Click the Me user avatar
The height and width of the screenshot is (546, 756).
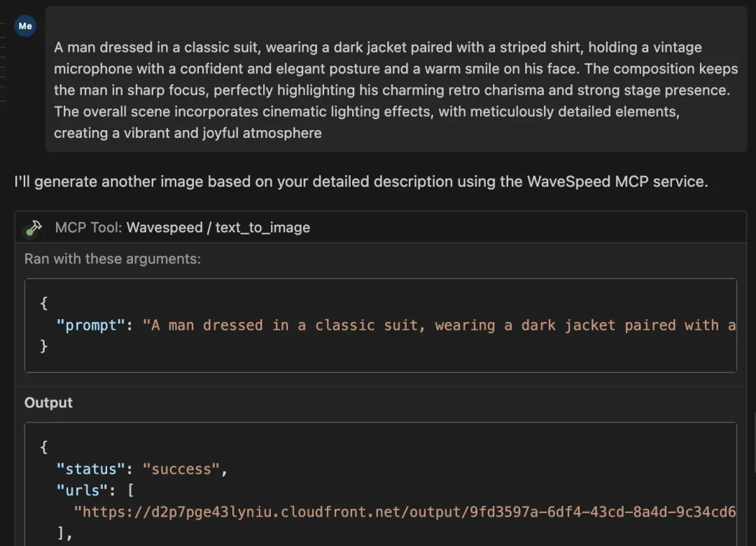(25, 26)
